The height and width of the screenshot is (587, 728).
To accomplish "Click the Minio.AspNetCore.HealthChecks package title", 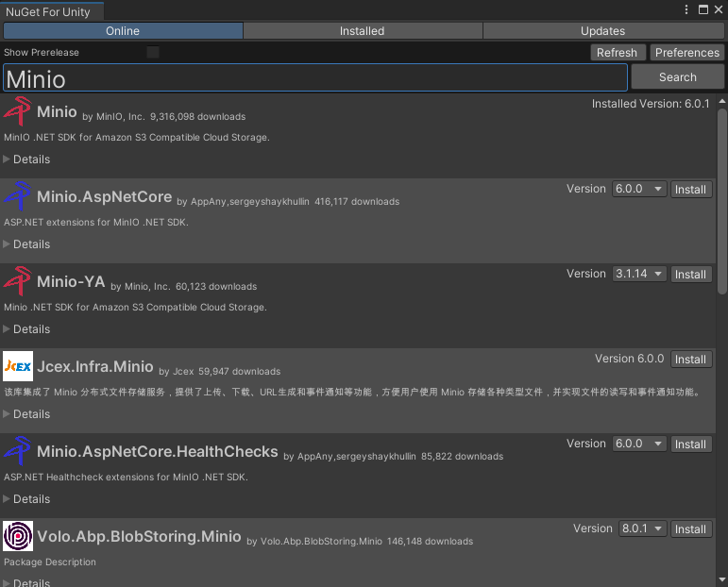I will point(158,451).
